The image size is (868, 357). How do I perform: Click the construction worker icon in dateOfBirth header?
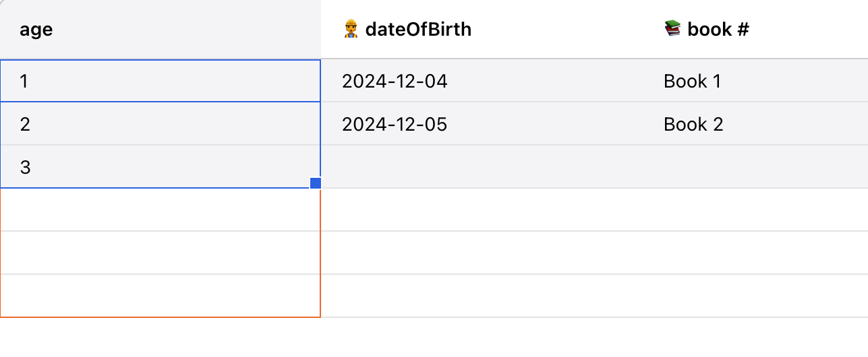pyautogui.click(x=351, y=29)
